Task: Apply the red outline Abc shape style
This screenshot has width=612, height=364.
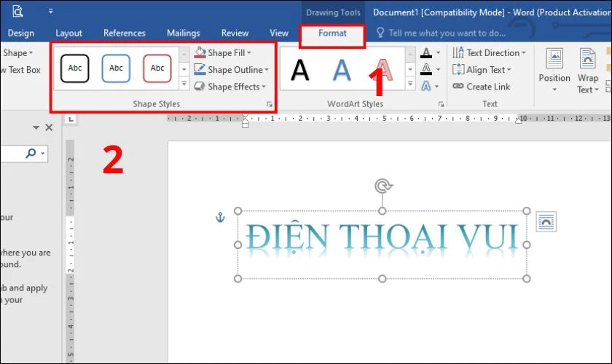Action: click(157, 68)
